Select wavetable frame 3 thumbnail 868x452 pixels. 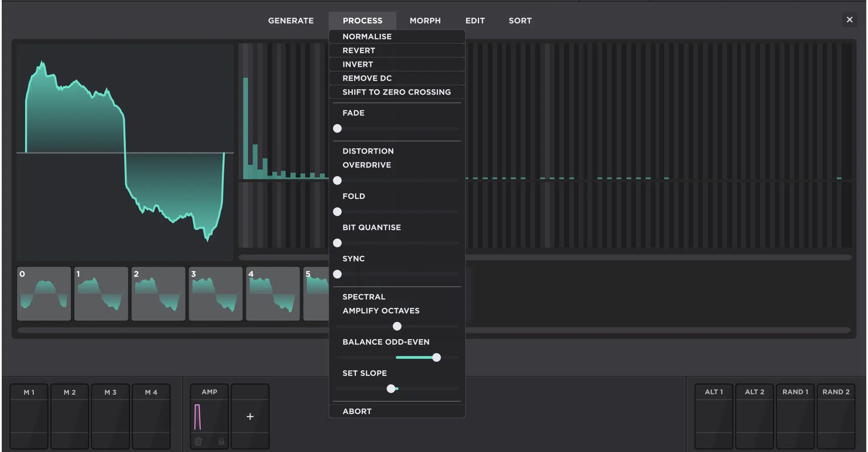point(215,294)
